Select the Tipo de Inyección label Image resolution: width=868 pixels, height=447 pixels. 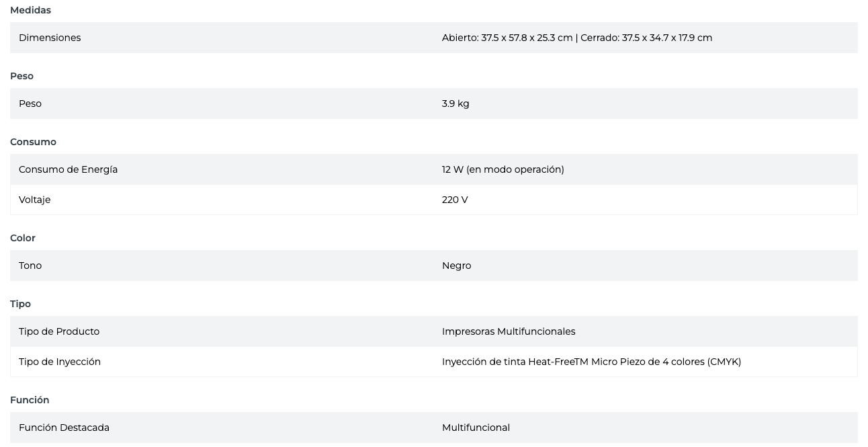tap(60, 362)
